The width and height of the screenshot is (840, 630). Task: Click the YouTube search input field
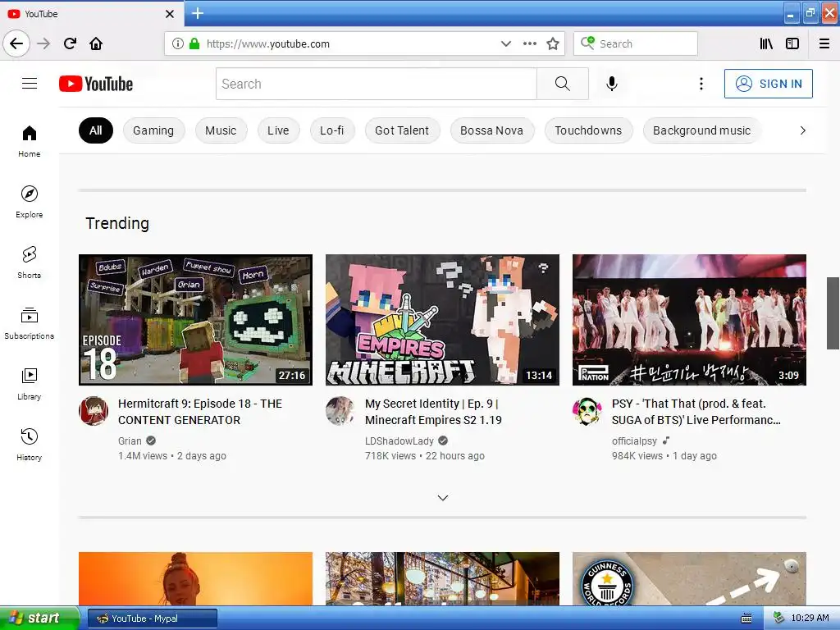[x=376, y=84]
